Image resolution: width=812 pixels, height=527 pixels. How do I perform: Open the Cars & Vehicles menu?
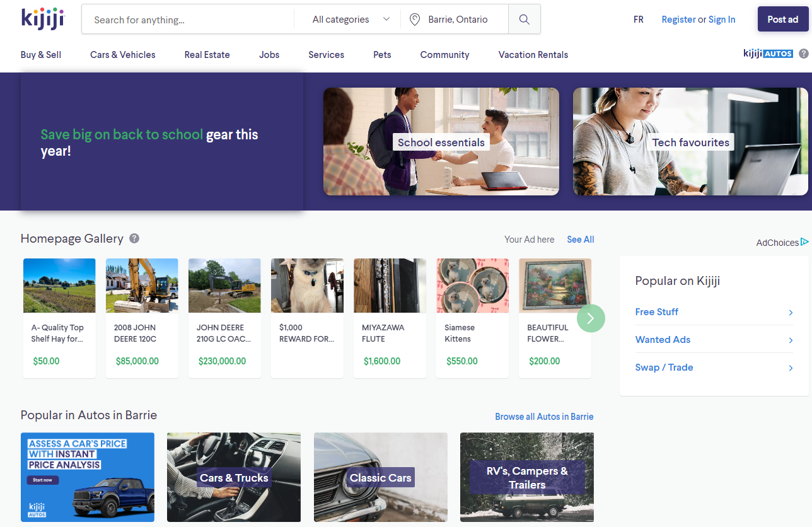[123, 55]
